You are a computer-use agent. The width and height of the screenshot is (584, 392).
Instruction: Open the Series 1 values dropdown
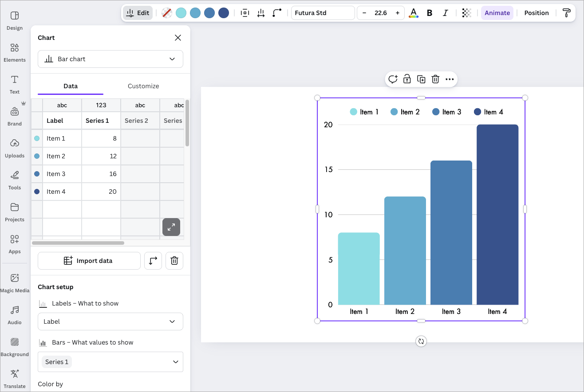pyautogui.click(x=110, y=362)
